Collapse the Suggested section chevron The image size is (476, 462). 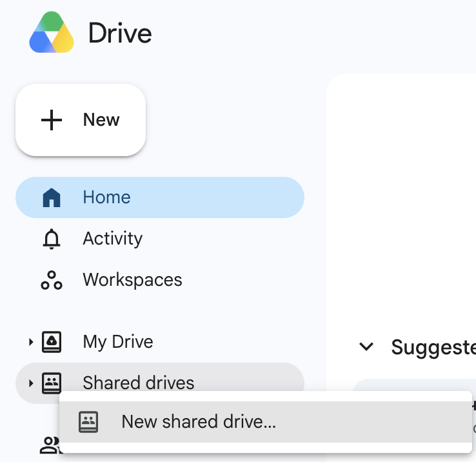pos(366,346)
